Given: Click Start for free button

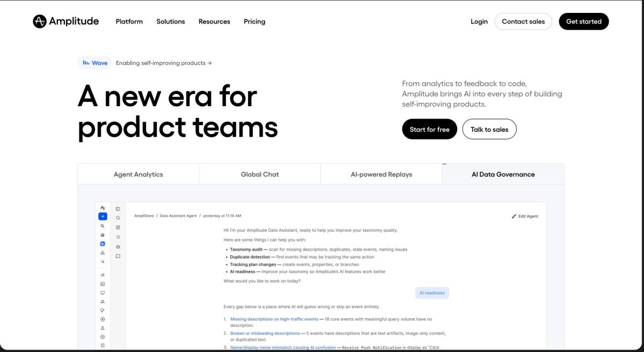Looking at the screenshot, I should pos(429,129).
